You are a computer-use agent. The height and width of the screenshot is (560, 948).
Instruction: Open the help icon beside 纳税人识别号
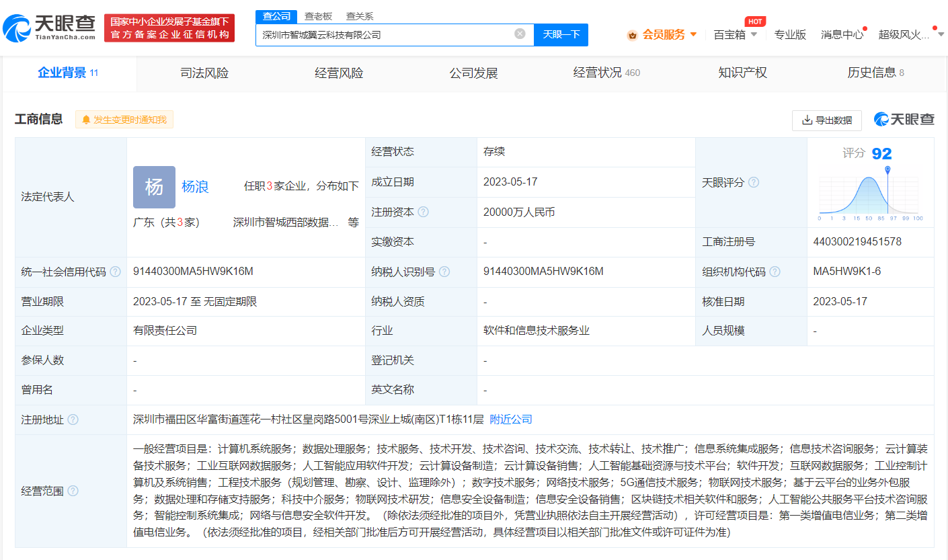(444, 272)
